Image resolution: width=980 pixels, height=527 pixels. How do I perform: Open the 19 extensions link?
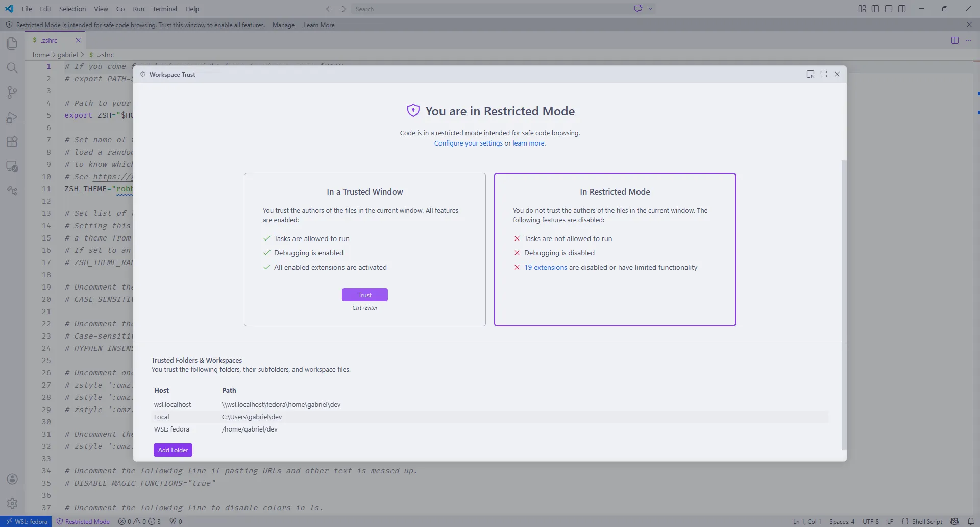(x=546, y=267)
